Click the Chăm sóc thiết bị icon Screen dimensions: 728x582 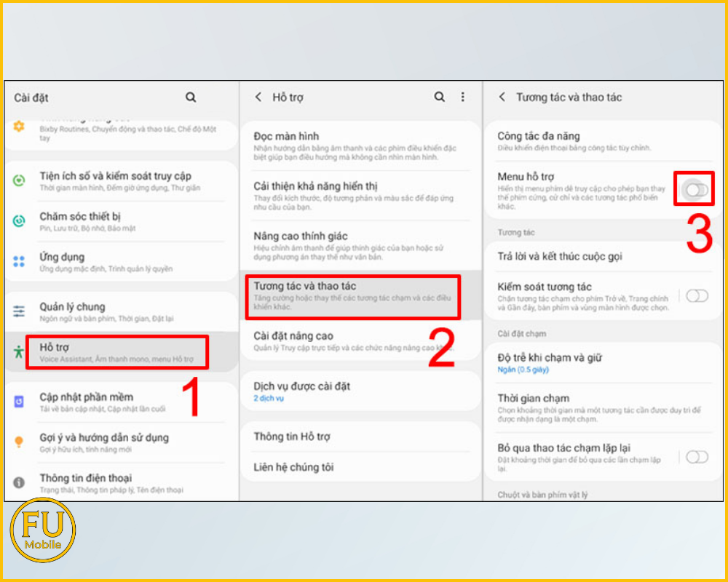(x=20, y=221)
